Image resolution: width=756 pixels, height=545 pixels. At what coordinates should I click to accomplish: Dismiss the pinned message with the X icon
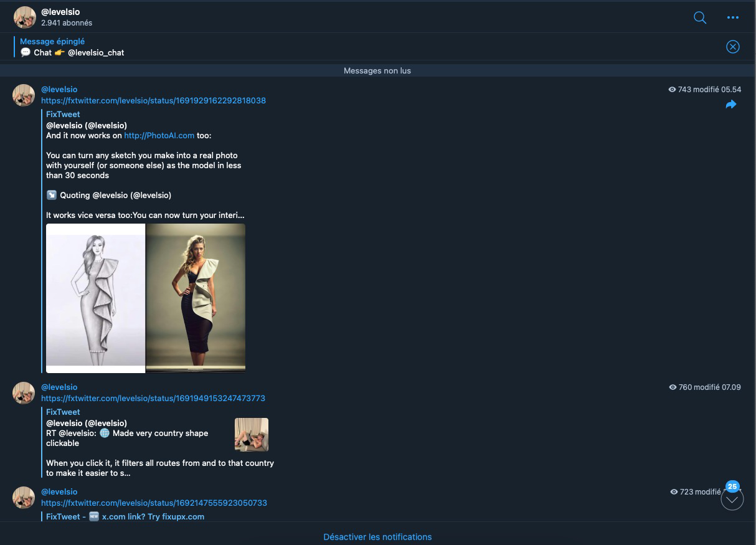(x=733, y=47)
